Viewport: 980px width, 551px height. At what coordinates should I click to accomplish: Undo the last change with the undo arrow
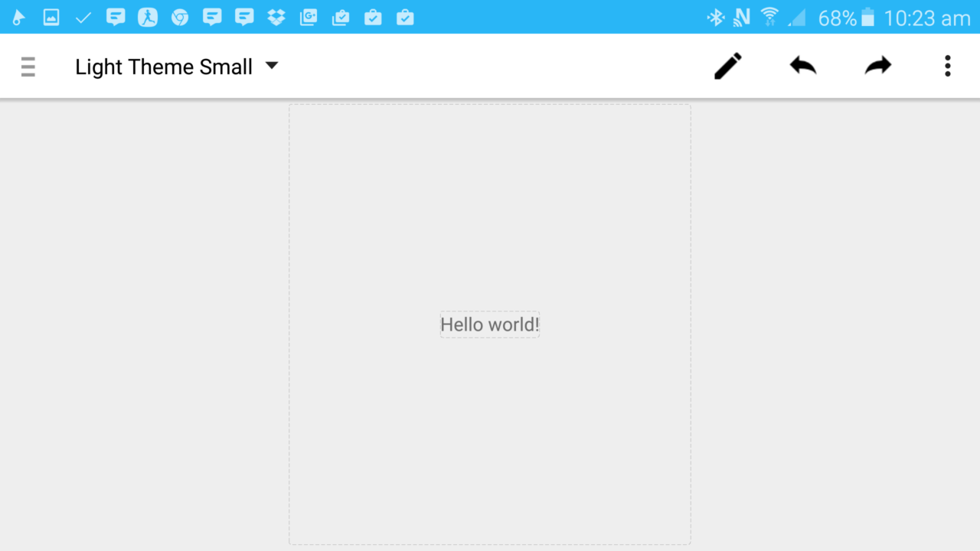[802, 66]
